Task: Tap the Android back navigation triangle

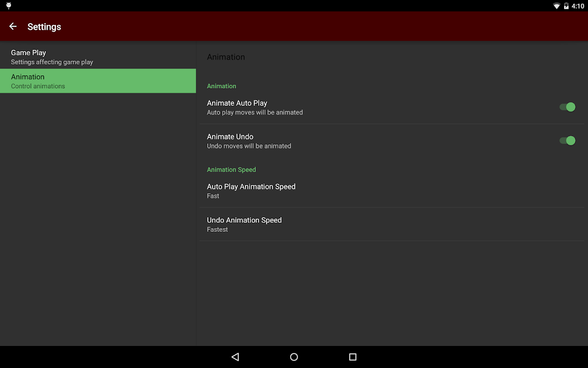Action: (x=235, y=357)
